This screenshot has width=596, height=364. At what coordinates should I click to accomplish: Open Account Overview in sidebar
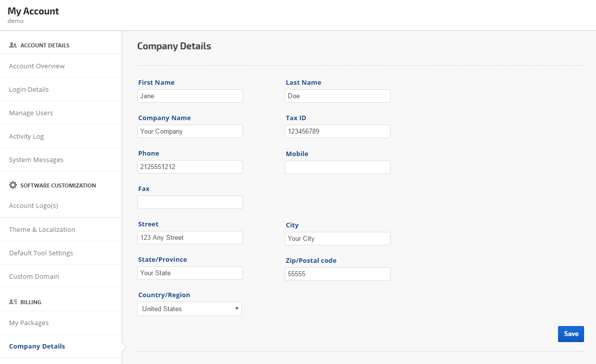pyautogui.click(x=37, y=66)
